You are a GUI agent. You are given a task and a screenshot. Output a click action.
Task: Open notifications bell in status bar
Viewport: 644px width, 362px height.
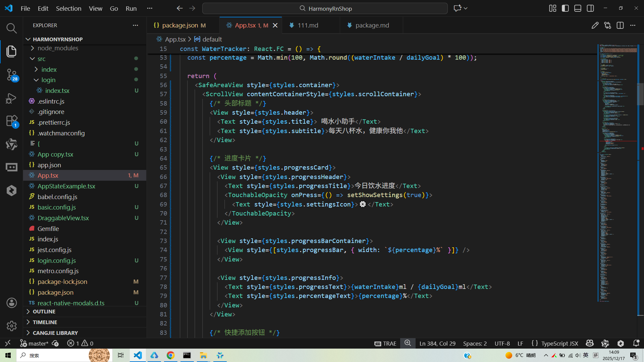pyautogui.click(x=636, y=343)
